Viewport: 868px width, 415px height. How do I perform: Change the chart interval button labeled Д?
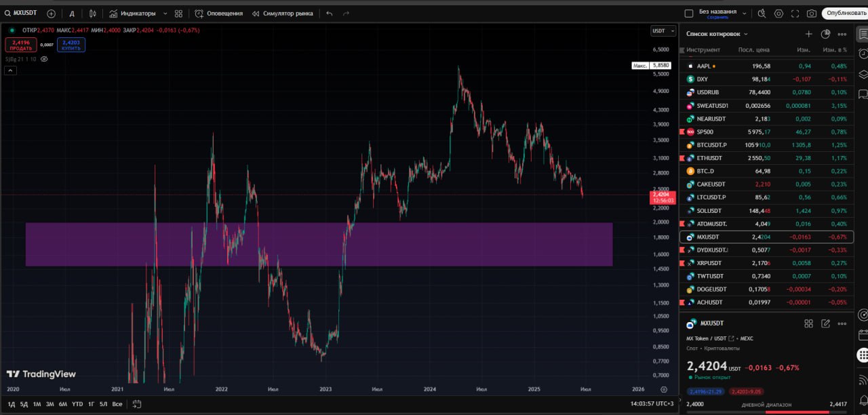click(72, 14)
